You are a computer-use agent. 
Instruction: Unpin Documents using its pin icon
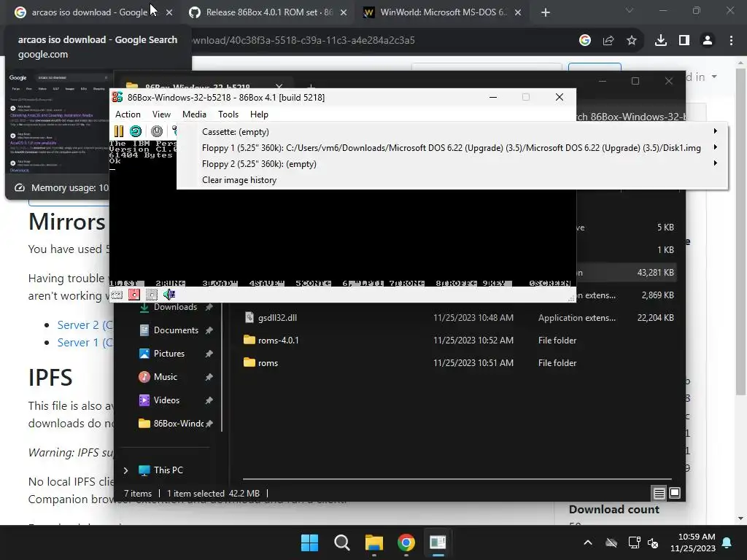(x=209, y=330)
